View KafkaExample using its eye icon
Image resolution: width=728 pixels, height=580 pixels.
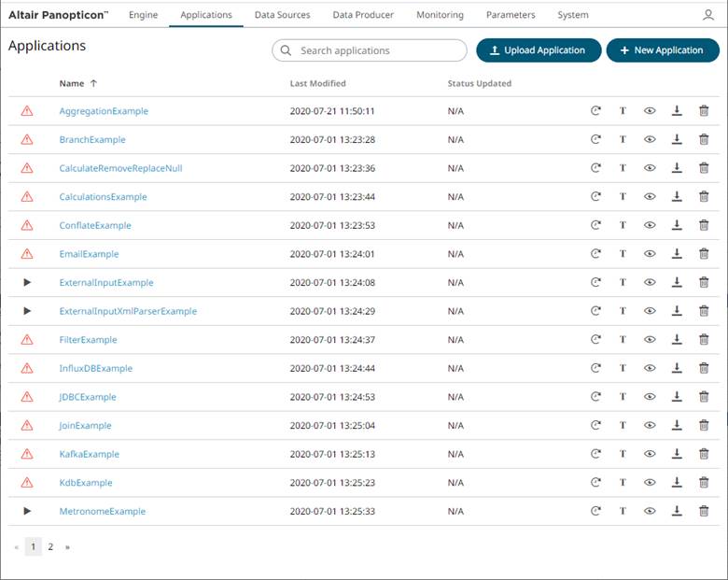[650, 455]
